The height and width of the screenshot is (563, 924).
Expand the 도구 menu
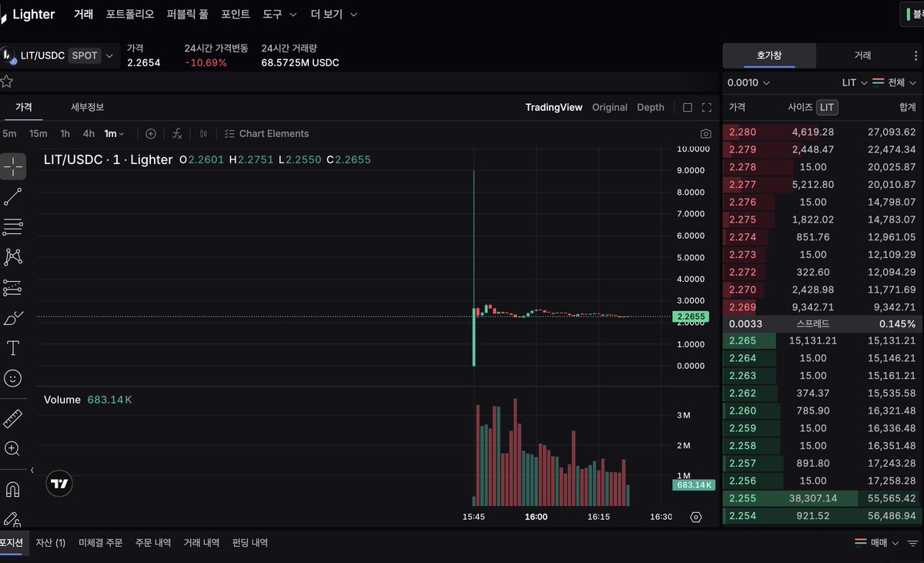[280, 15]
